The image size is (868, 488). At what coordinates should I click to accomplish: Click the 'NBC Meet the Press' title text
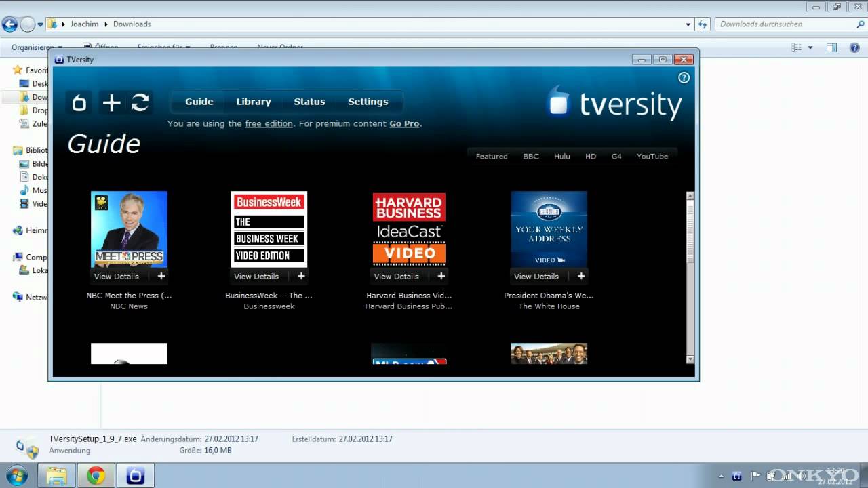click(129, 296)
